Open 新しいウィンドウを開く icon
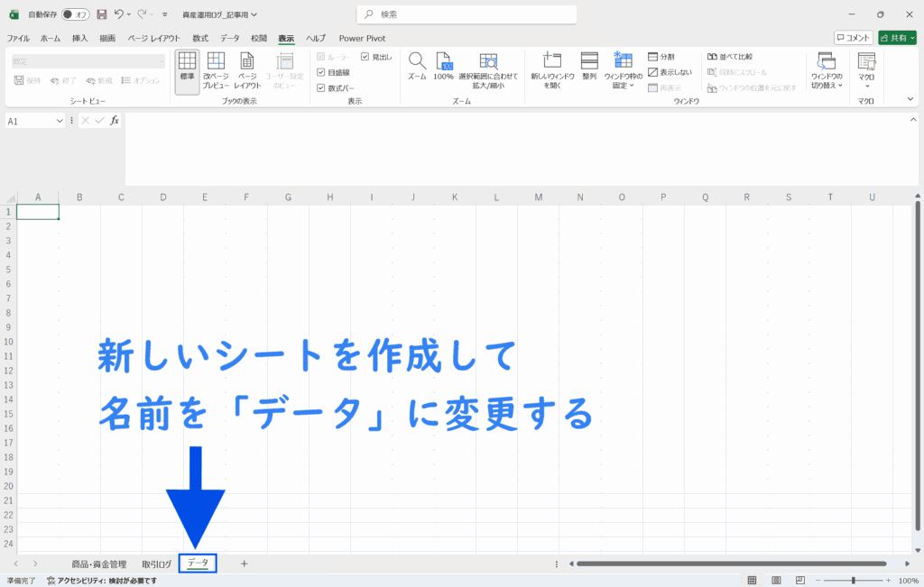This screenshot has width=924, height=587. coord(552,63)
